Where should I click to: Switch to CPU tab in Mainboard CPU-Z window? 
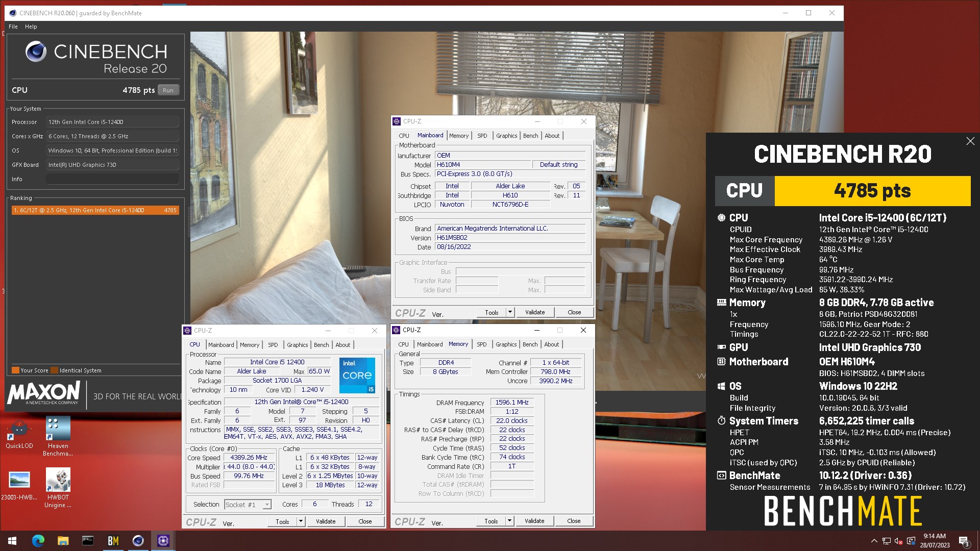pos(404,136)
